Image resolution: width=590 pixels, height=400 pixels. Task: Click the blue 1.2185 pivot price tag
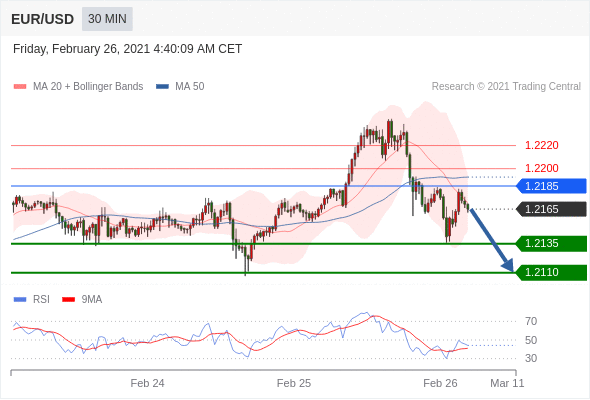(x=551, y=186)
